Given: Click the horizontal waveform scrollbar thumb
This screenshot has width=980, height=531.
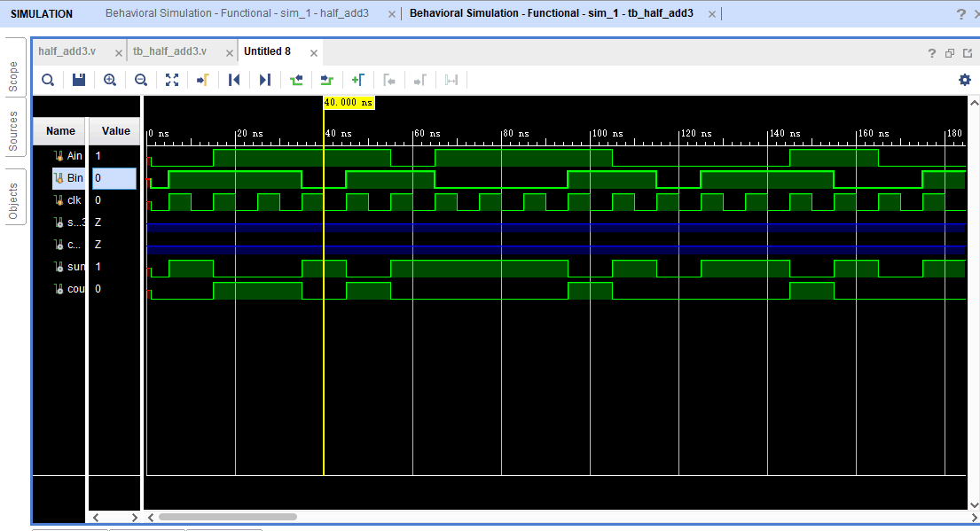Looking at the screenshot, I should 228,517.
